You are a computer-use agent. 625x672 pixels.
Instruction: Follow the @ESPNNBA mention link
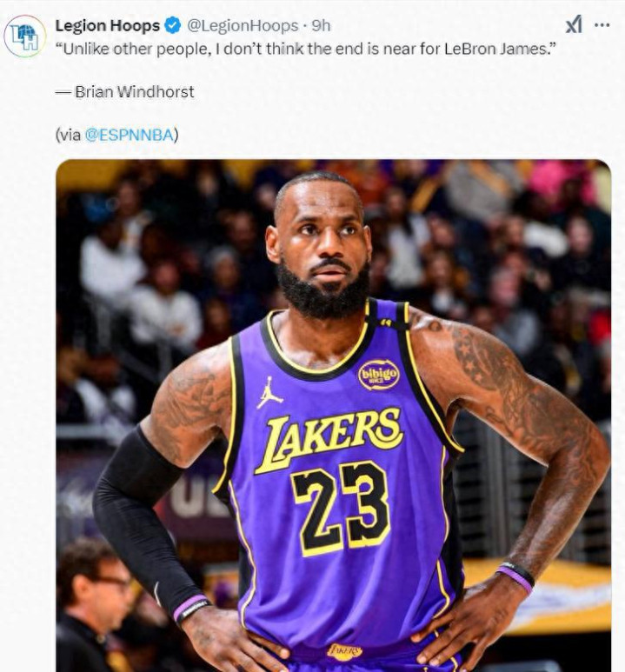tap(130, 135)
